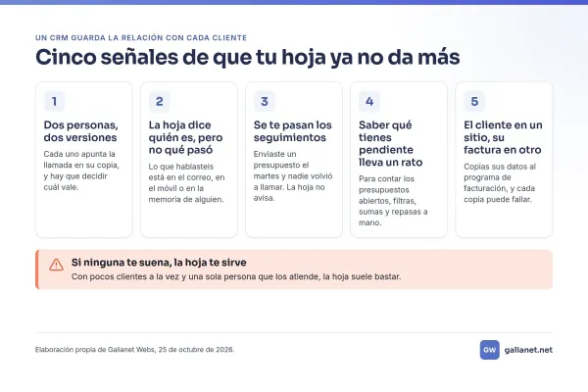Screen dimensions: 588x392
Task: Open the galianet.net link
Action: click(x=528, y=350)
